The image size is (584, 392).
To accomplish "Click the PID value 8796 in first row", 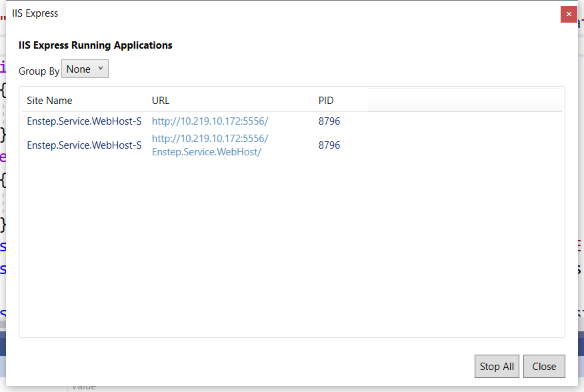I will point(329,121).
